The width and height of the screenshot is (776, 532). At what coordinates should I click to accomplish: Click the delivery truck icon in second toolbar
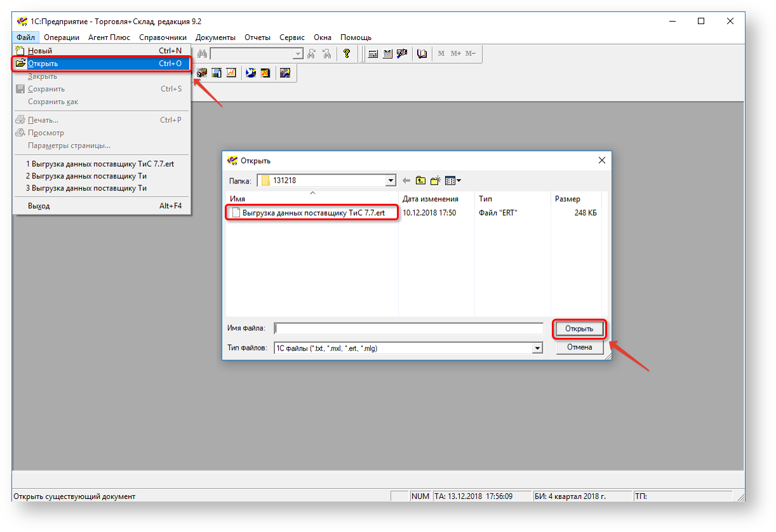(x=203, y=73)
